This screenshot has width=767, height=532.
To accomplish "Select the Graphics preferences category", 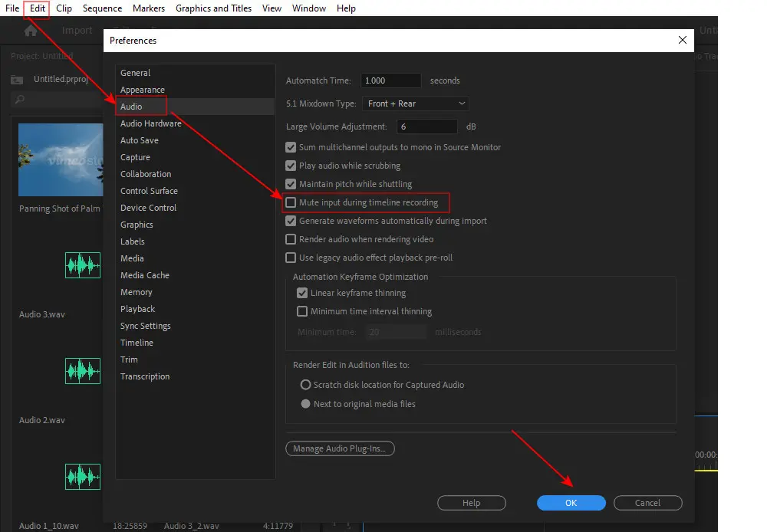I will click(195, 225).
